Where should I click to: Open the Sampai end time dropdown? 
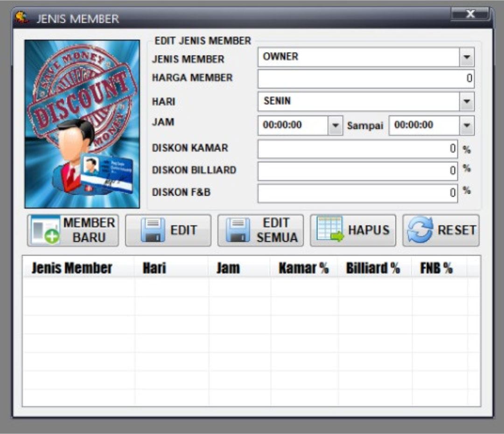[466, 126]
